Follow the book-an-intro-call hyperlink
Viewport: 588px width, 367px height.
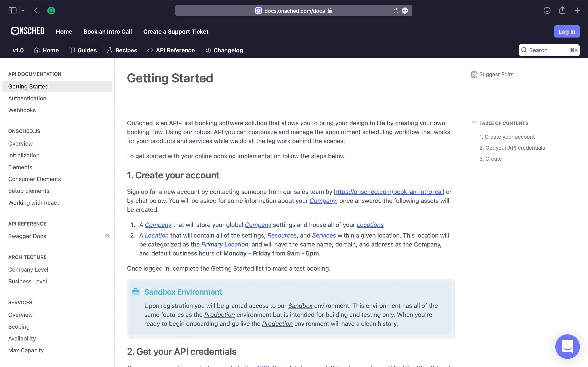[x=389, y=192]
